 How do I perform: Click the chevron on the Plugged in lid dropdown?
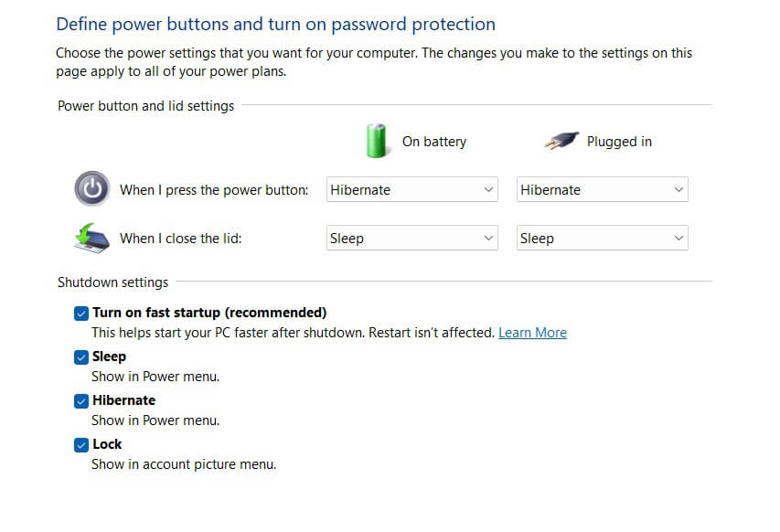click(x=678, y=238)
